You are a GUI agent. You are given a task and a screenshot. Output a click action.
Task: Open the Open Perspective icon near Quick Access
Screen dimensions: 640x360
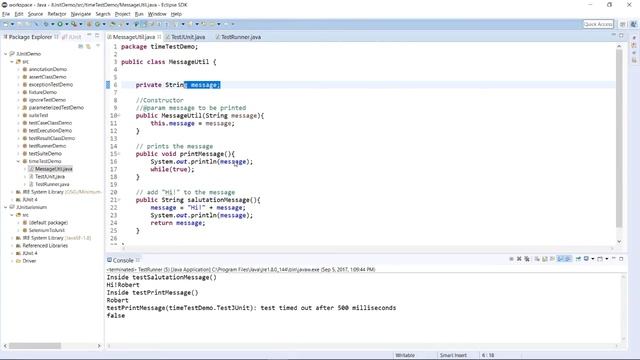(x=623, y=24)
